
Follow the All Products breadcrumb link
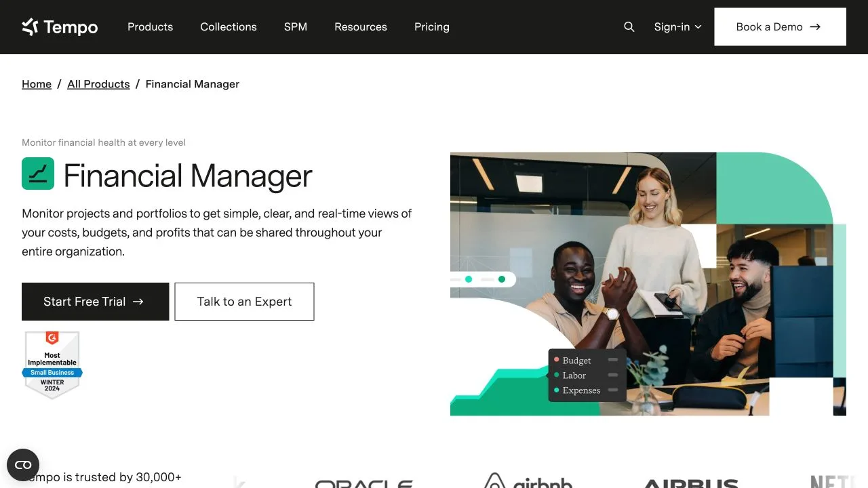98,84
